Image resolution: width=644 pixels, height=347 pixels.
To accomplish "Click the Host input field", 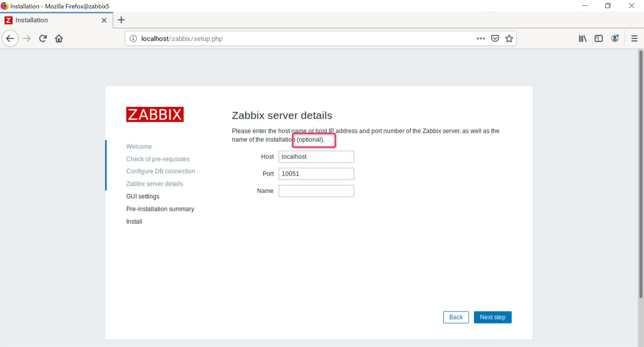I will coord(316,157).
